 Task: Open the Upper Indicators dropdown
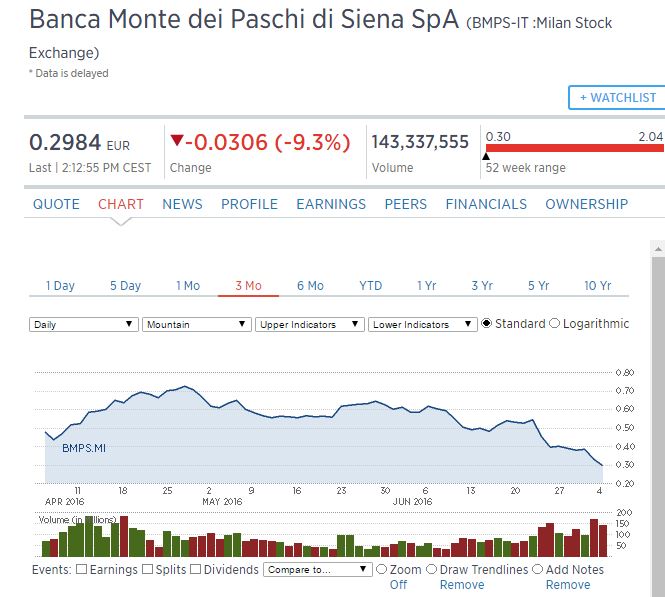tap(308, 324)
